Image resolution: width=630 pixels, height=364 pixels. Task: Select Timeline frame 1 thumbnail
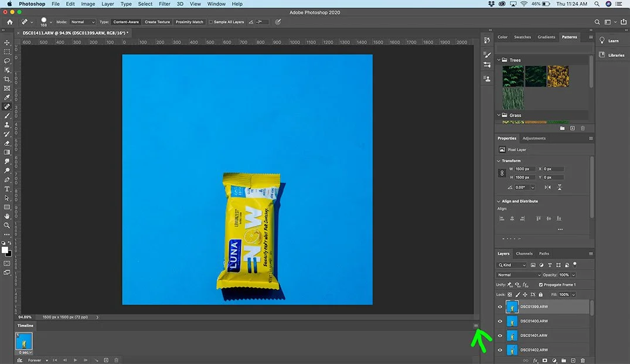[23, 341]
